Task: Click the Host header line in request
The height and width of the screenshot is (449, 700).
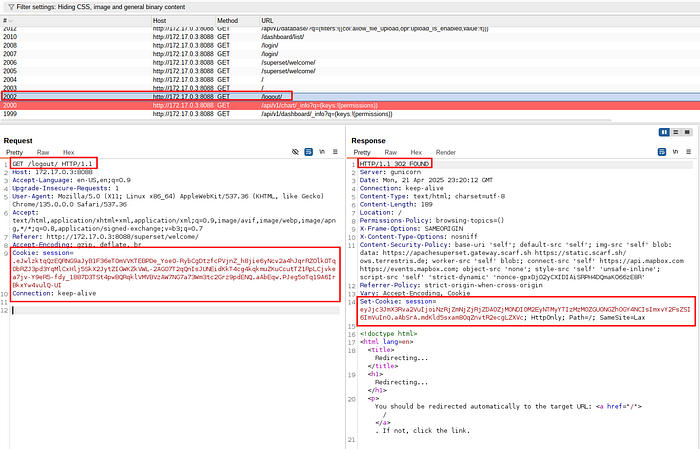Action: (x=52, y=172)
